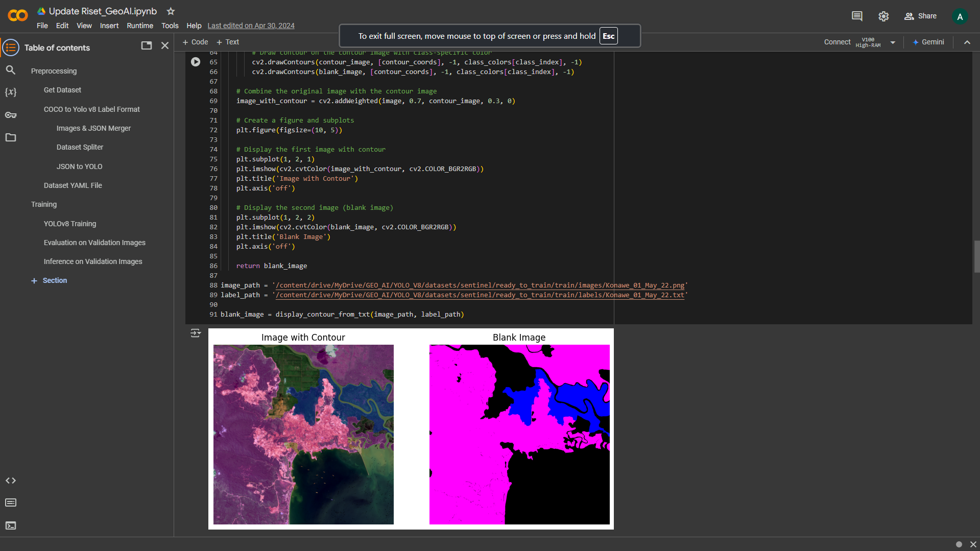Star the notebook Update Riset_GeoAI.ipynb
Viewport: 980px width, 551px height.
click(171, 11)
